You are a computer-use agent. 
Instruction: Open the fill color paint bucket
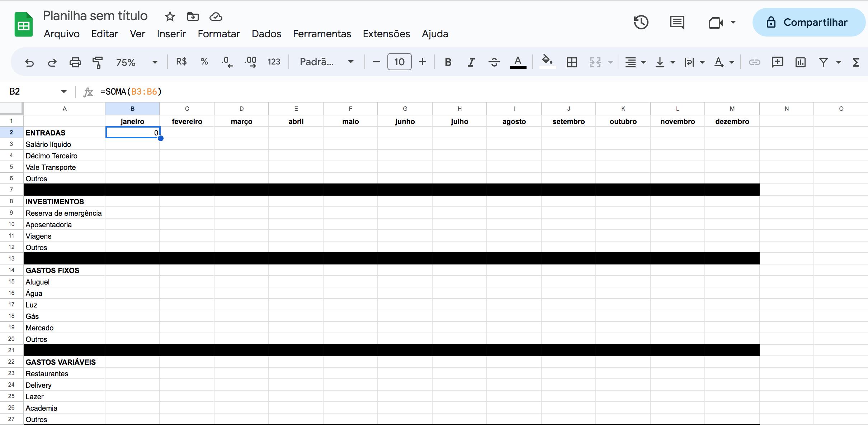[x=547, y=62]
